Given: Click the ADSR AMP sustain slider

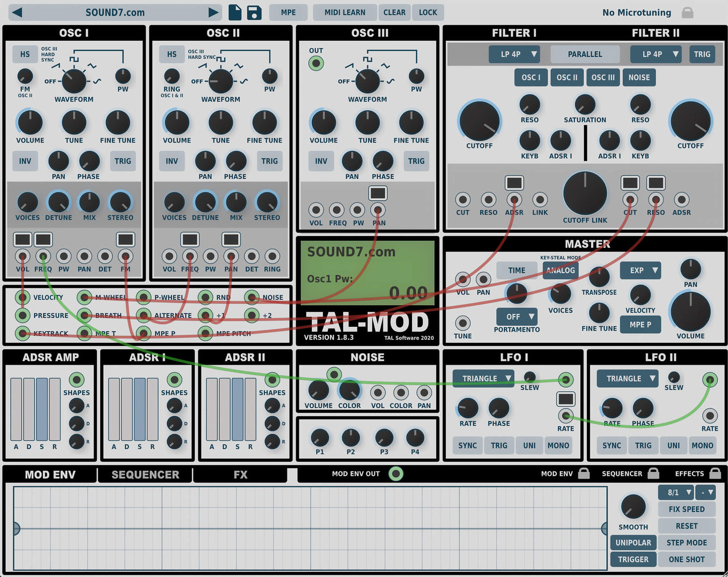Looking at the screenshot, I should pyautogui.click(x=42, y=409).
